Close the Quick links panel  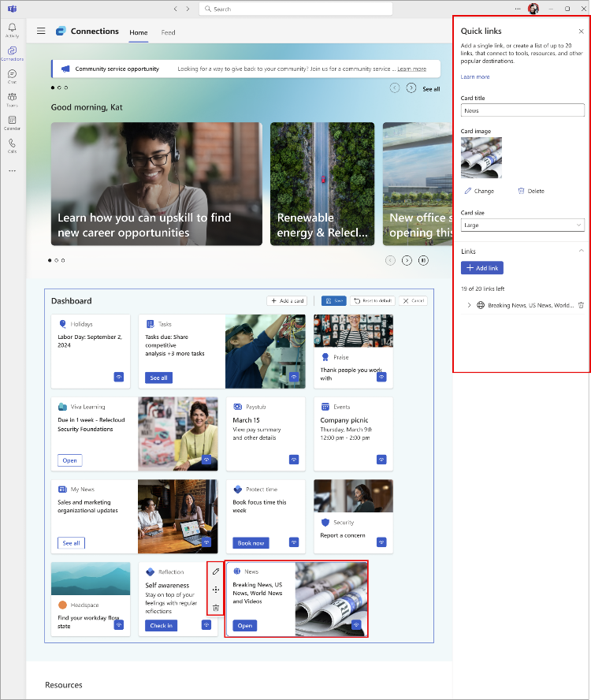(582, 32)
